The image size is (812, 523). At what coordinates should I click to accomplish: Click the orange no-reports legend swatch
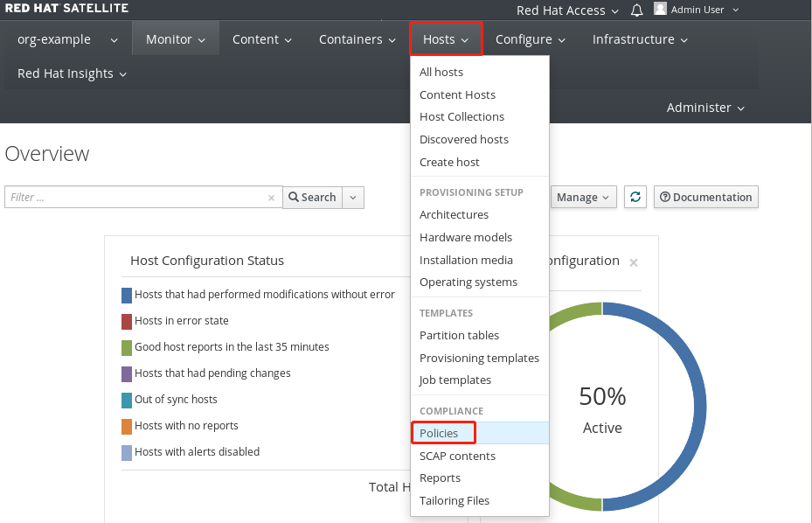(x=127, y=426)
